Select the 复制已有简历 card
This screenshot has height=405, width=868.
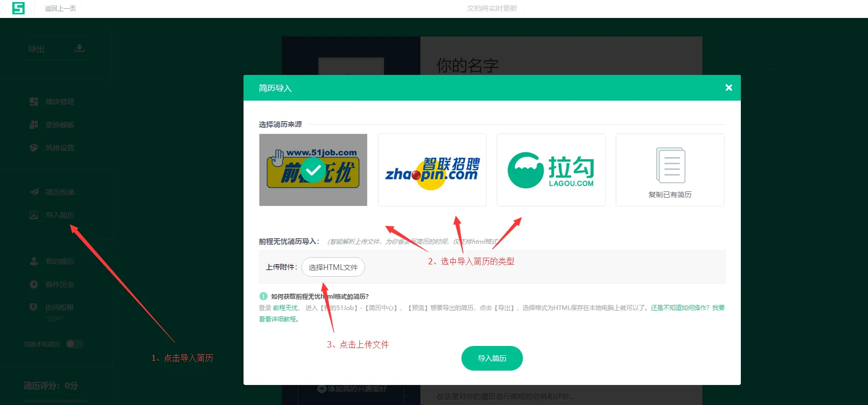[670, 170]
